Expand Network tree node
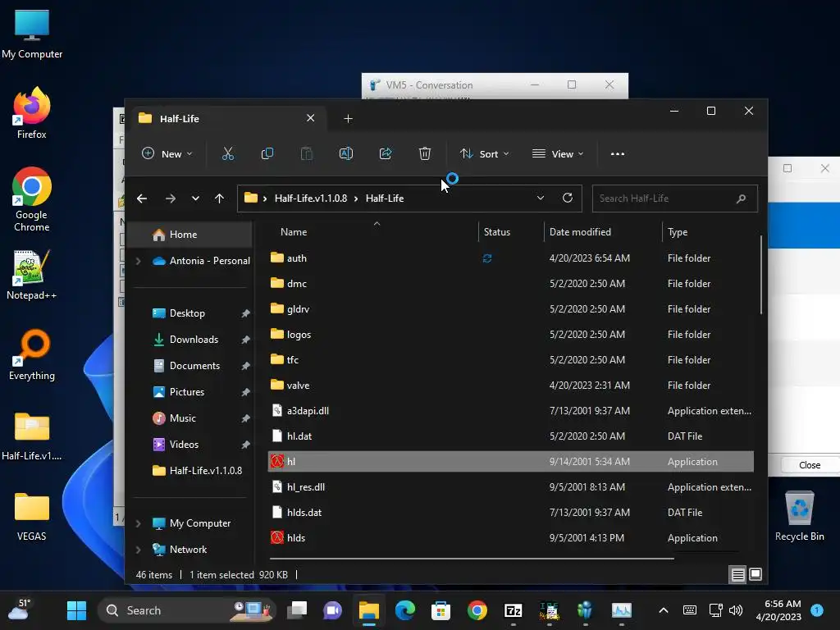 point(138,550)
